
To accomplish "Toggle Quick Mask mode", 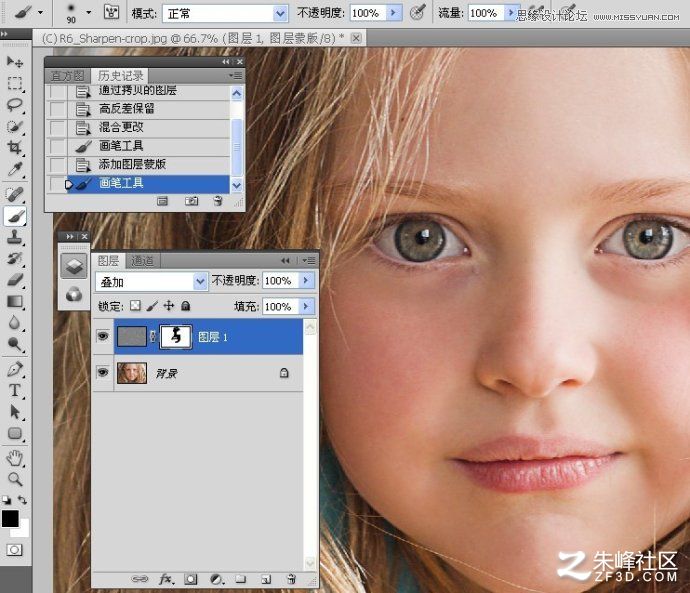I will (x=14, y=550).
